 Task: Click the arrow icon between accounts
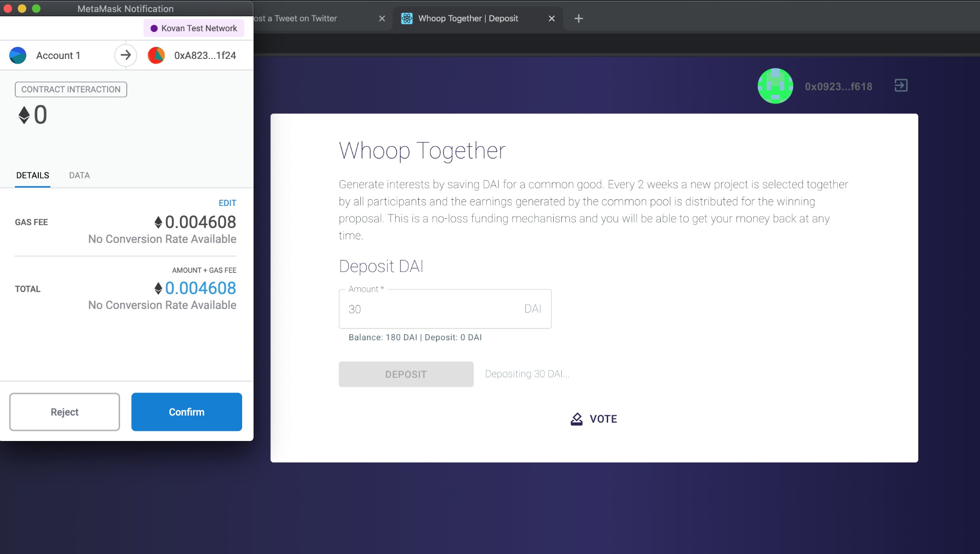coord(125,56)
